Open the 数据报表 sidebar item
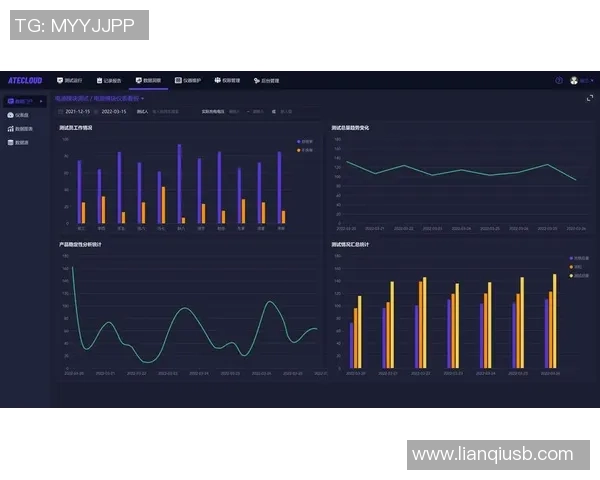This screenshot has width=600, height=480. click(21, 128)
